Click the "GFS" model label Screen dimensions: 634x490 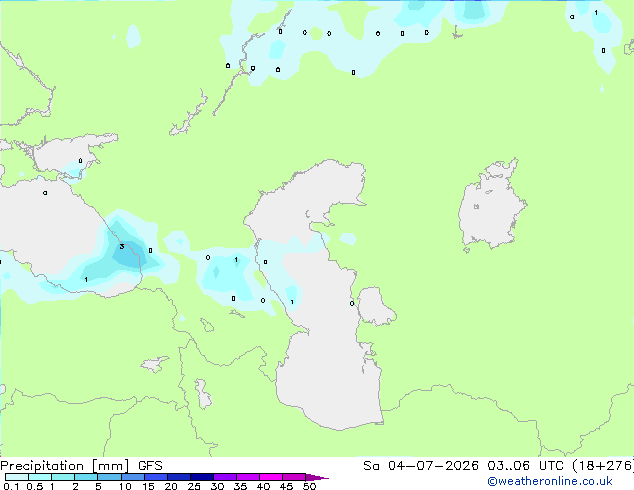click(150, 466)
